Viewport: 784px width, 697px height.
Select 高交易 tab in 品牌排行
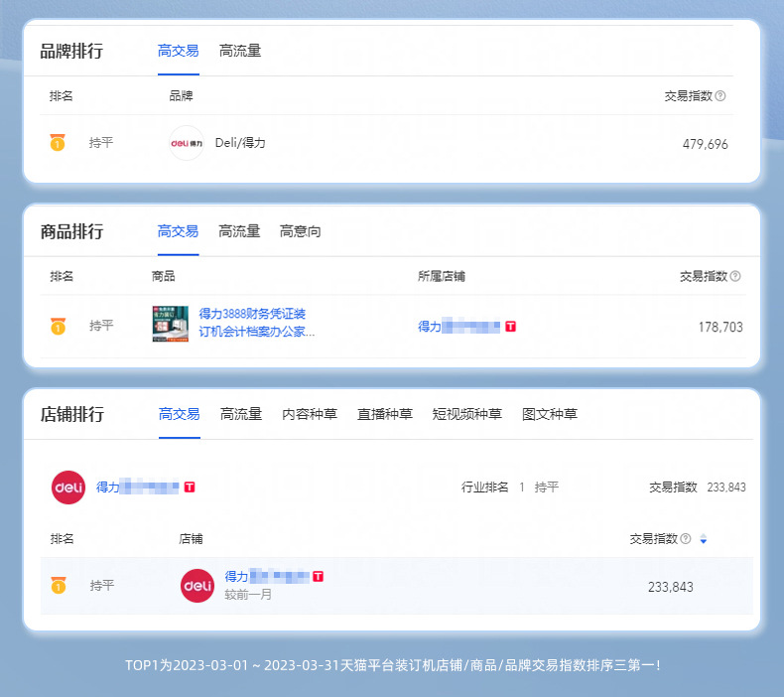pyautogui.click(x=179, y=51)
